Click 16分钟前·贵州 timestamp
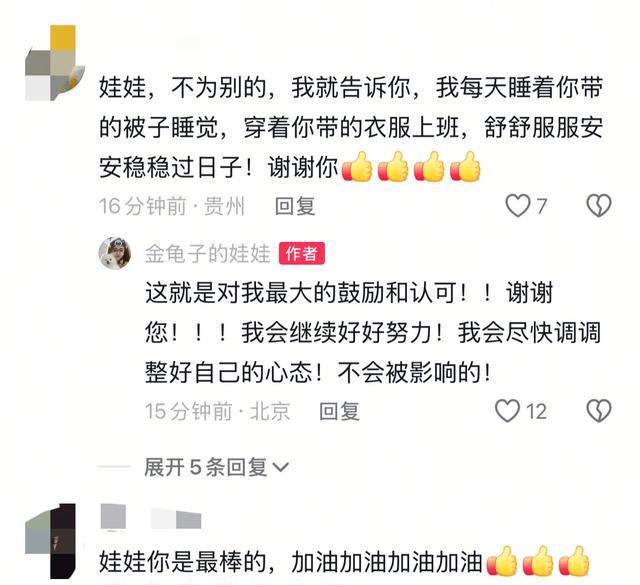Image resolution: width=640 pixels, height=585 pixels. click(172, 206)
